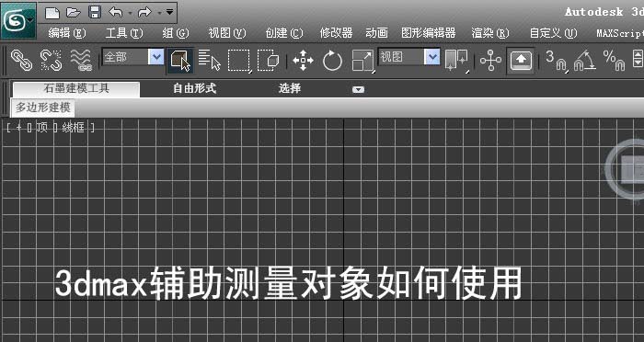Toggle Window/Crossing selection mode
644x342 pixels.
[269, 61]
